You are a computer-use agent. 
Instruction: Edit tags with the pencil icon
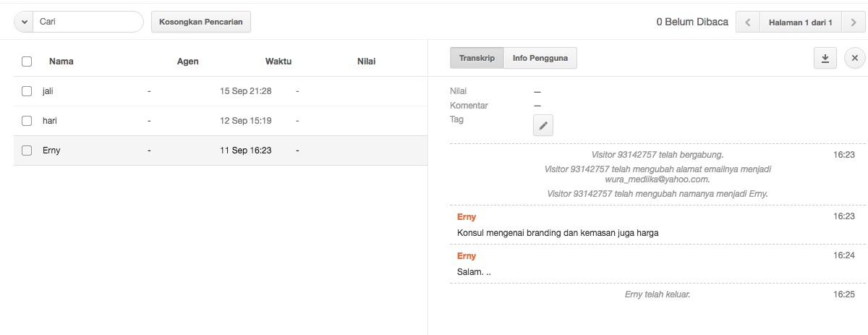click(543, 125)
